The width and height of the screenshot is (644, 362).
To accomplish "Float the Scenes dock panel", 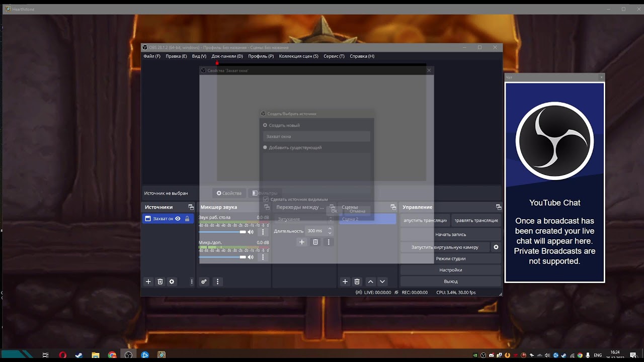I will 393,207.
